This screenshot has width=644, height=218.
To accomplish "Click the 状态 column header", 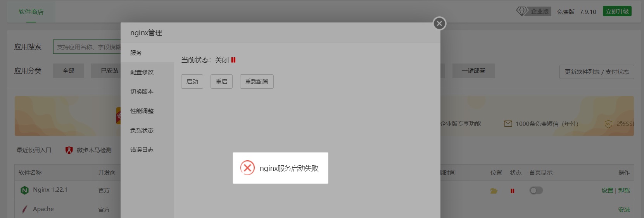I will tap(516, 173).
